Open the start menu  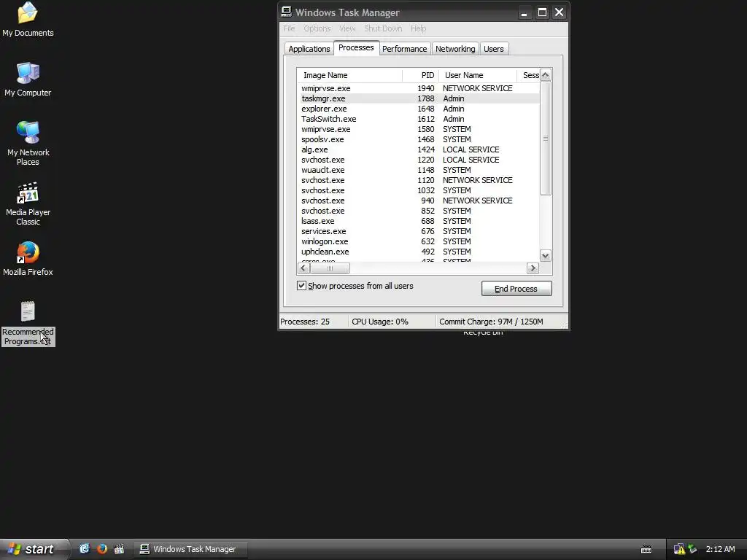click(34, 549)
